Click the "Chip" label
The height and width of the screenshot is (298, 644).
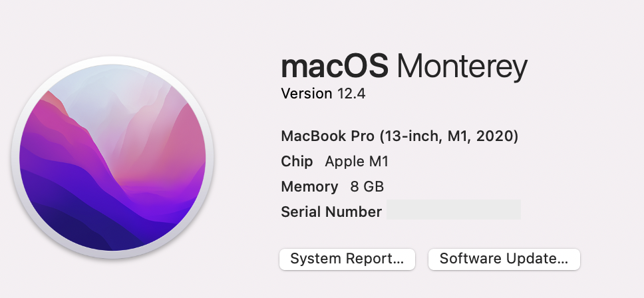297,162
